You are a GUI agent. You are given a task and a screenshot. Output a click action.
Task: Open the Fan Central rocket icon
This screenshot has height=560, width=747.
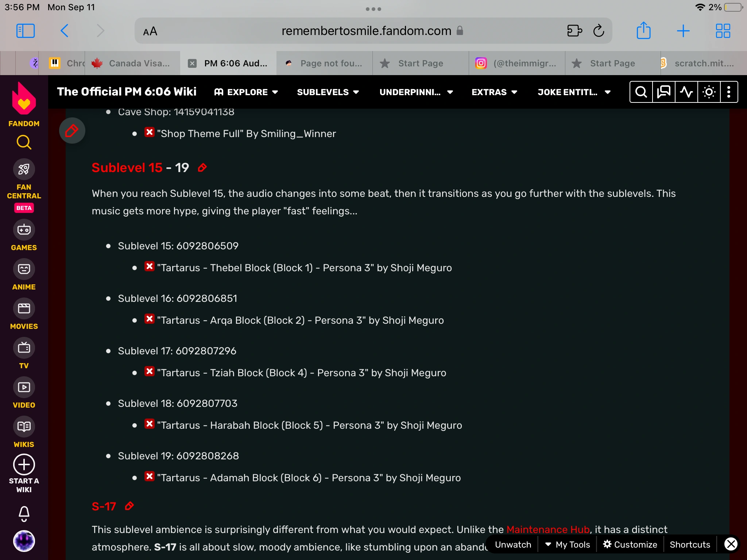pos(24,169)
